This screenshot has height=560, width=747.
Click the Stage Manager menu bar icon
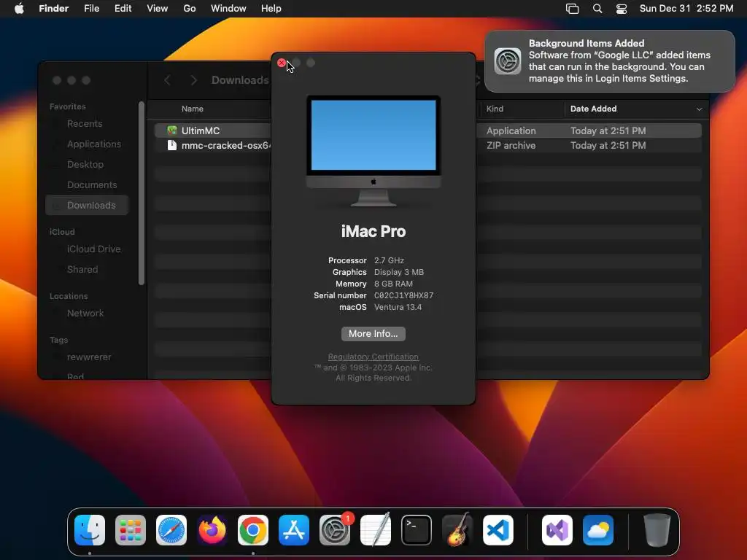point(572,9)
